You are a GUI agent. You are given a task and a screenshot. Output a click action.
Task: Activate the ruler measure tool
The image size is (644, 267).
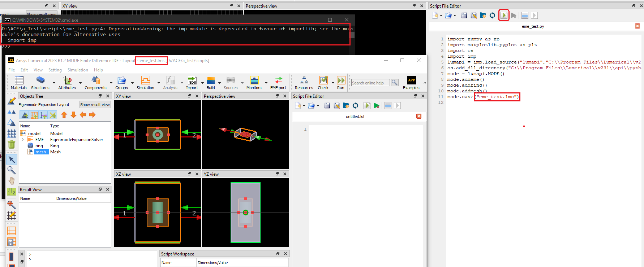click(x=12, y=192)
